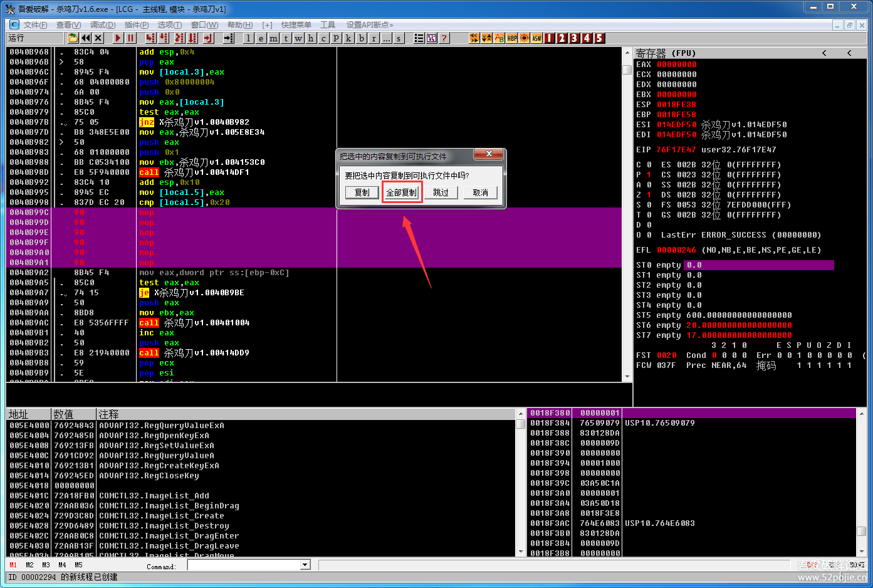The image size is (873, 588).
Task: Click the numbered '3' toolbar button
Action: tap(575, 38)
